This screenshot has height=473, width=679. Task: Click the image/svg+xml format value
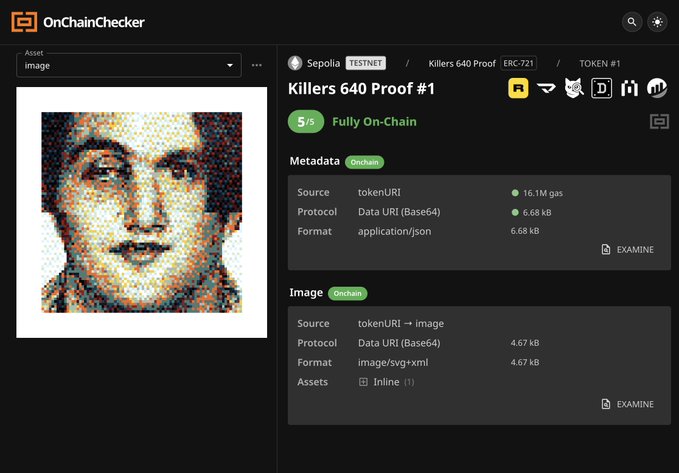click(393, 363)
